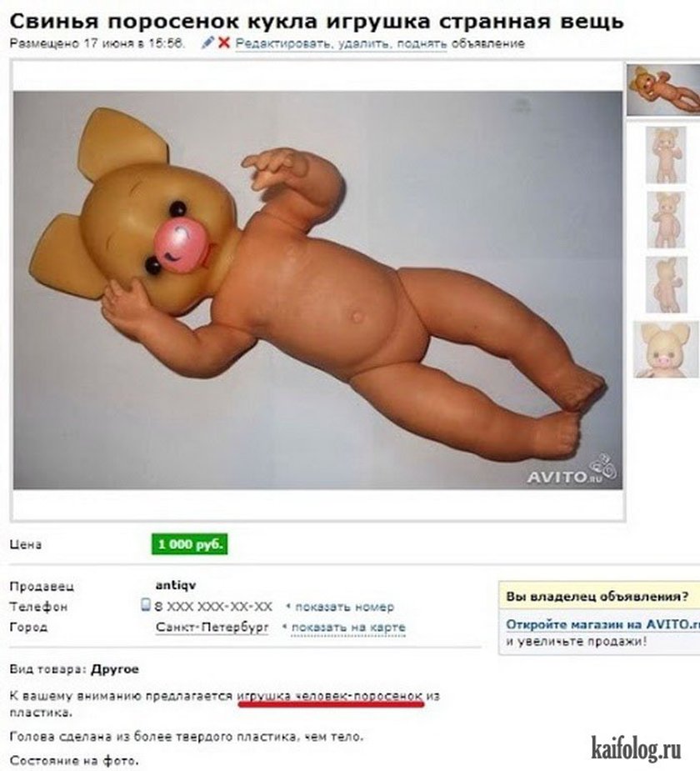Open 'Редактировать, удалить, поднять' link
This screenshot has width=700, height=771.
341,44
